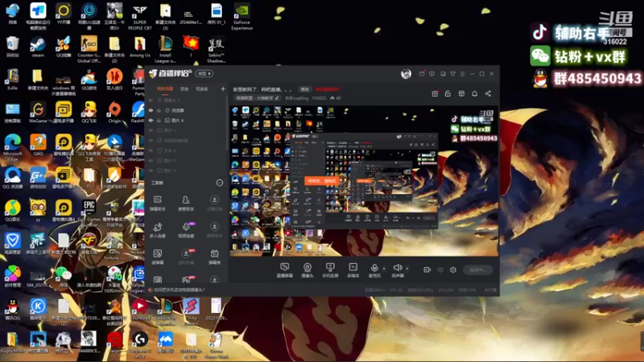This screenshot has width=644, height=362.
Task: Click the start streaming button at bottom right
Action: click(x=477, y=269)
